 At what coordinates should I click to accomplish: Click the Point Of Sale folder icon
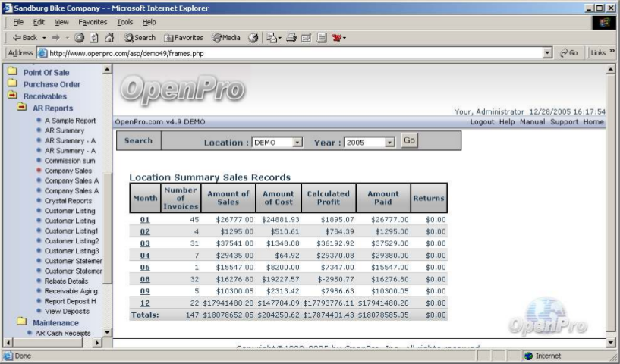coord(13,71)
